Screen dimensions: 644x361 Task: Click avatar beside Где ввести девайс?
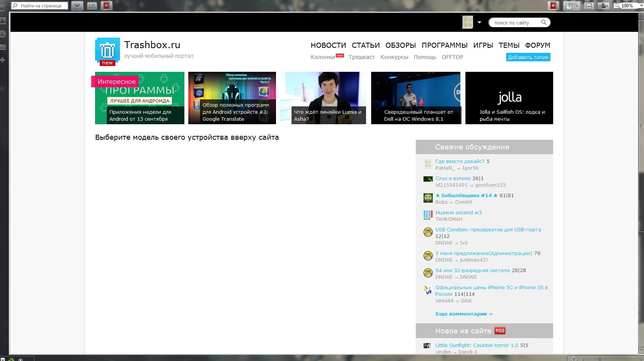pyautogui.click(x=428, y=164)
